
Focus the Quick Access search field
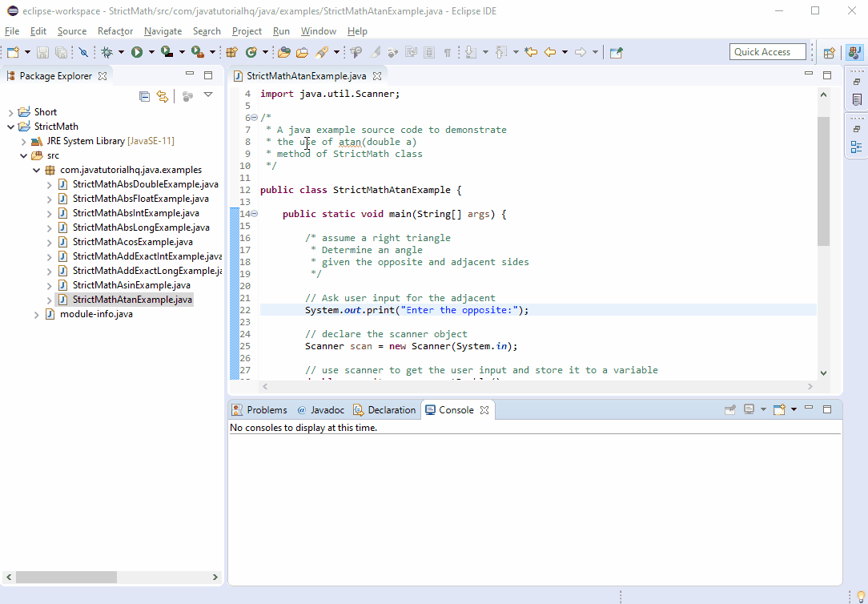[x=768, y=52]
